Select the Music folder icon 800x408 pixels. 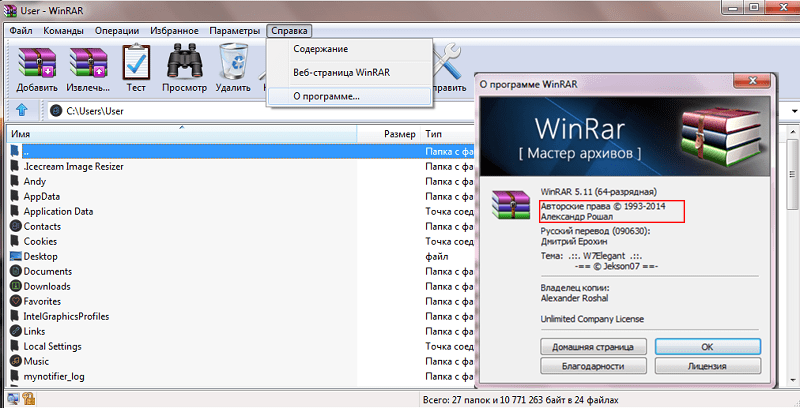tap(16, 361)
